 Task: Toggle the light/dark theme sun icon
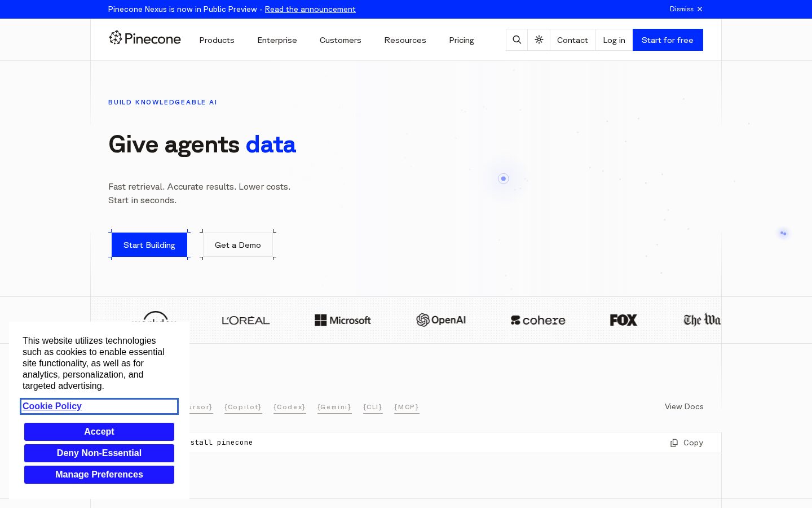(x=539, y=40)
